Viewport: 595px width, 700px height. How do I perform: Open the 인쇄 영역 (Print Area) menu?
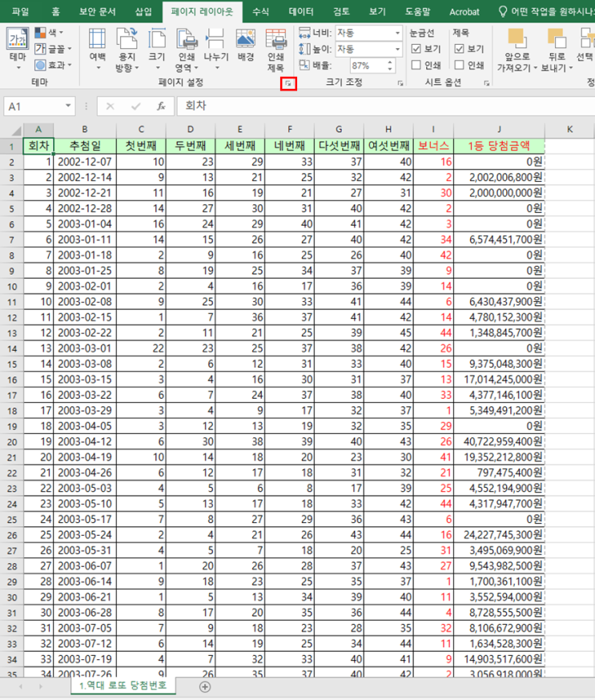click(187, 50)
